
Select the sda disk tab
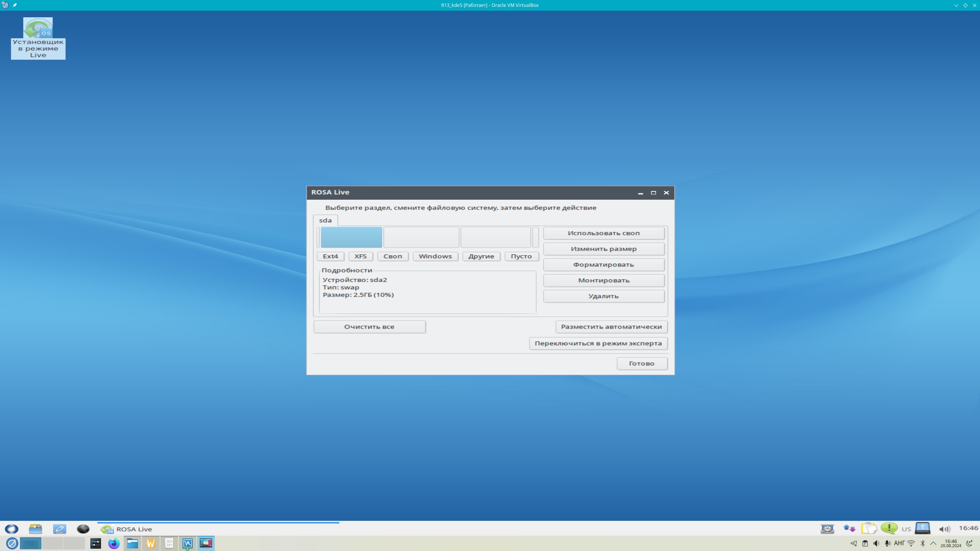325,220
